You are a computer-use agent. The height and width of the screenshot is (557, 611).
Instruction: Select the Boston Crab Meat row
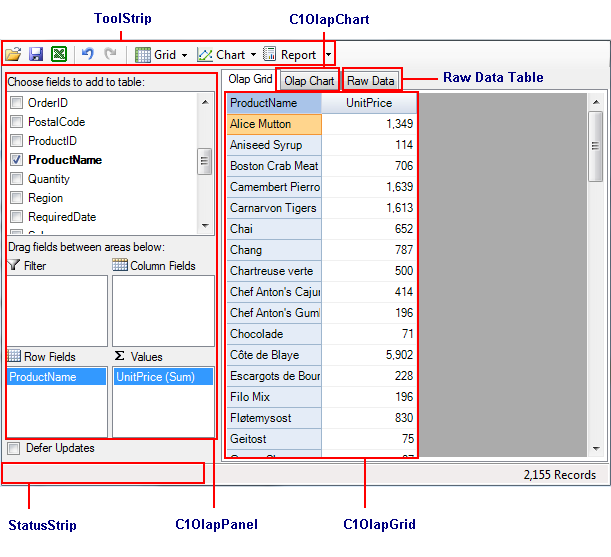click(x=274, y=166)
